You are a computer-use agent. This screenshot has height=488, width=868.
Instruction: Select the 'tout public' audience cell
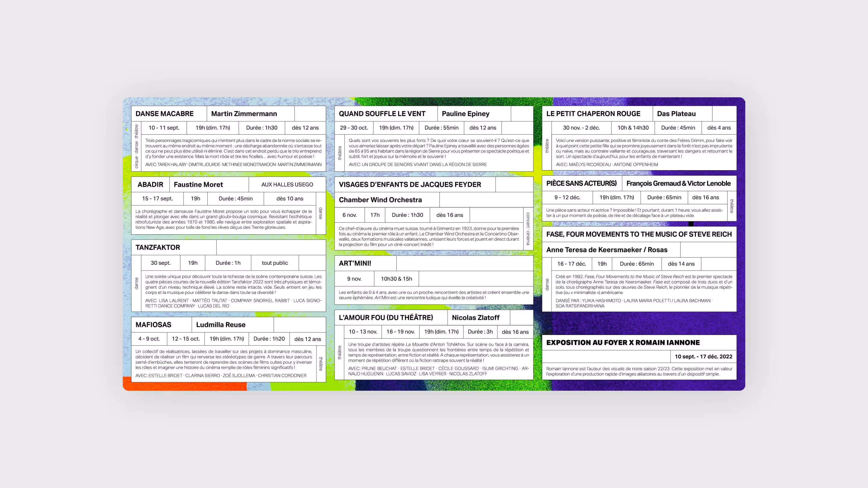tap(275, 263)
